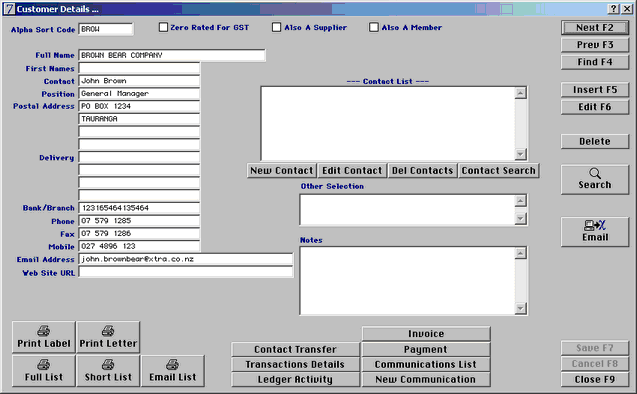
Task: Click the Email Address field
Action: tap(186, 259)
